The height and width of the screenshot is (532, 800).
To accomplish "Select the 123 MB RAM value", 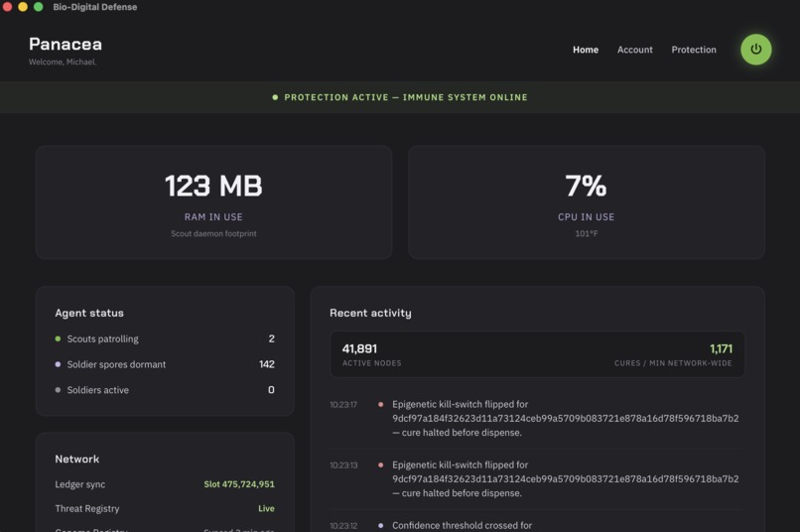I will [x=213, y=186].
